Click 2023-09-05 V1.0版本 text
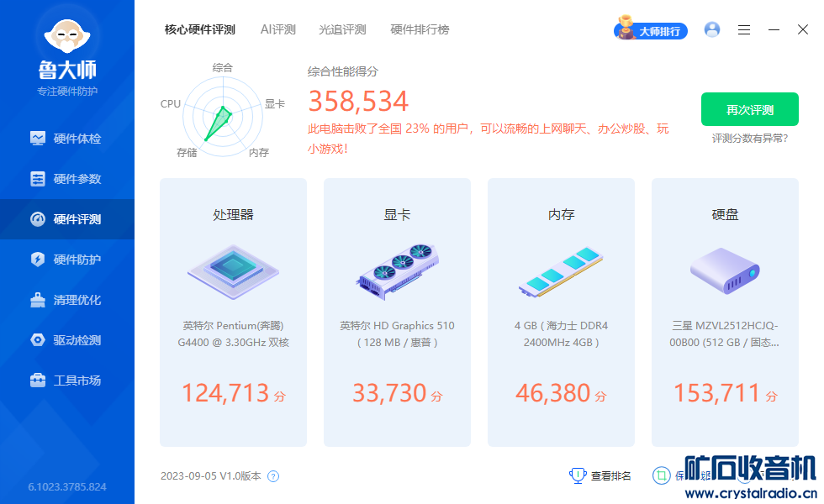 (211, 476)
